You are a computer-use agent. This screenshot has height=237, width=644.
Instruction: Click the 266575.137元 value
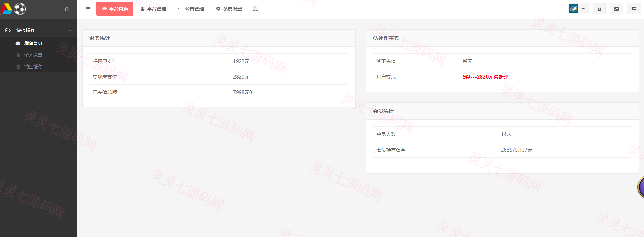click(516, 150)
